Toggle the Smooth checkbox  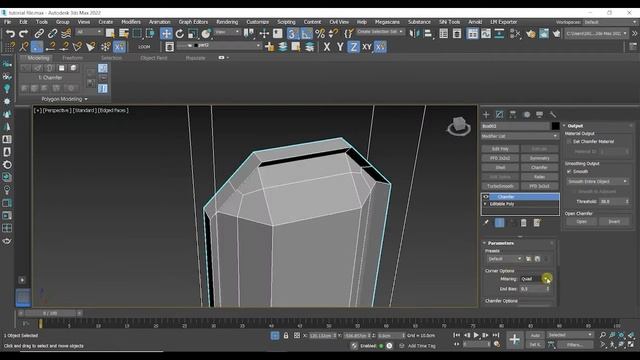(x=569, y=171)
